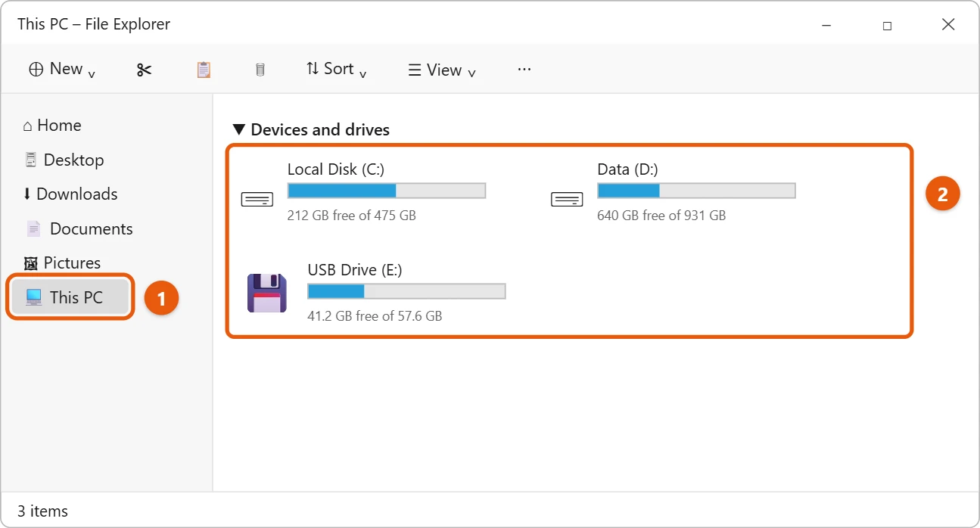Screen dimensions: 980x528
Task: Click "41.2 GB free of 57.6 GB" text
Action: point(375,316)
